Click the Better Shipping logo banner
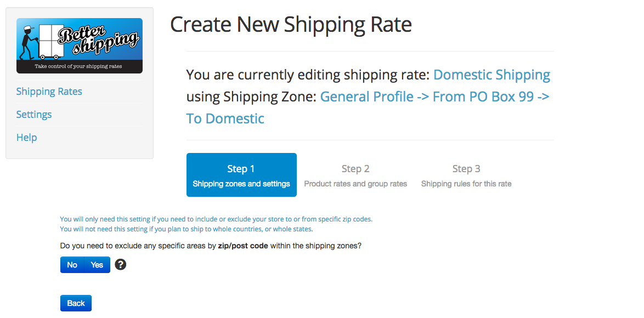This screenshot has width=644, height=318. 80,46
